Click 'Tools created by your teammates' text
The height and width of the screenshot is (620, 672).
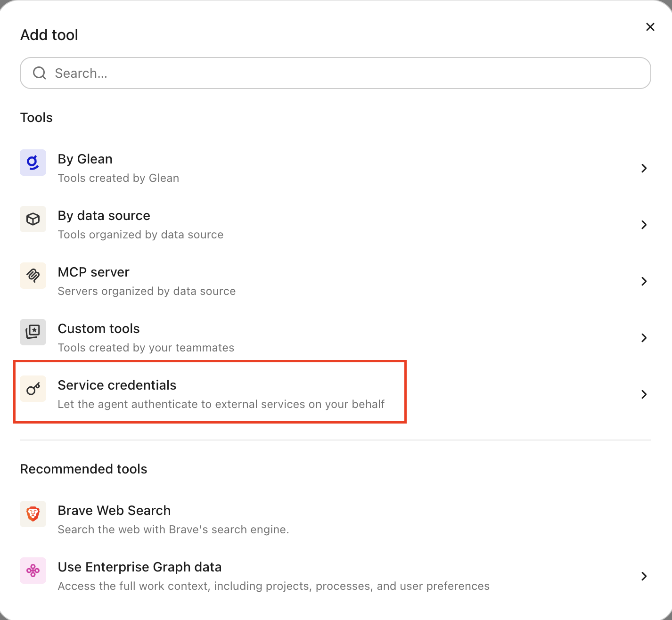pos(146,348)
